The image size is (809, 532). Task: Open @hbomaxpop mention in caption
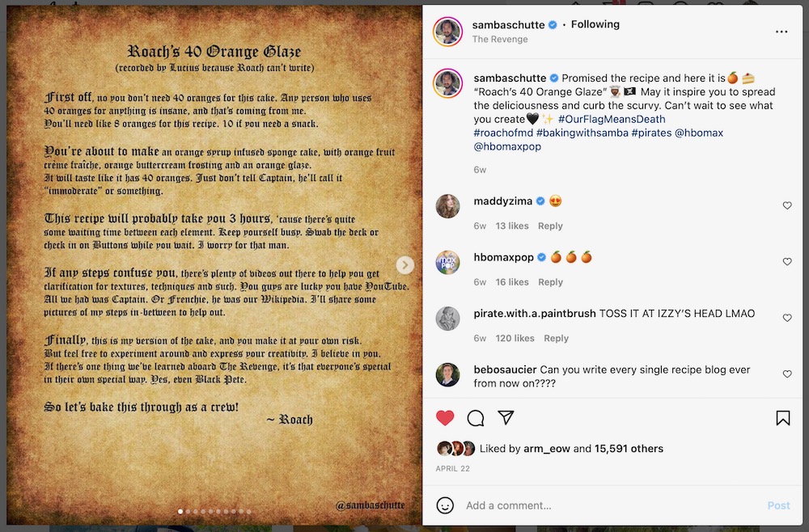pos(507,146)
